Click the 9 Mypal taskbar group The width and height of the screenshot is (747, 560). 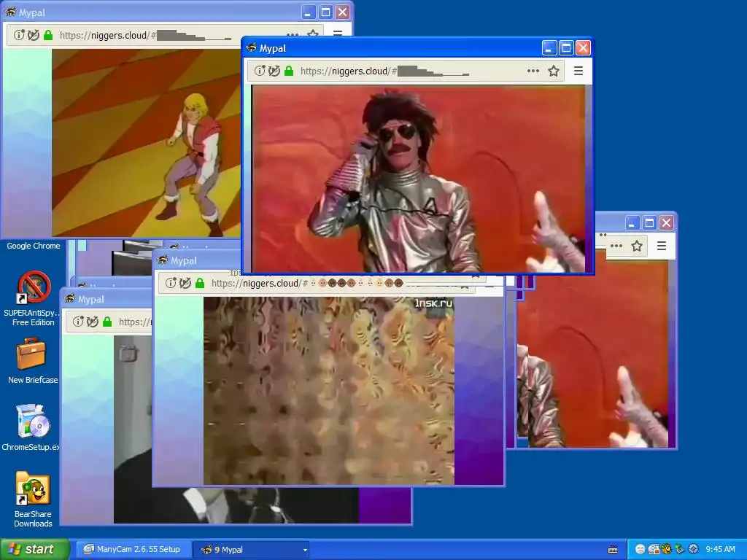point(251,550)
